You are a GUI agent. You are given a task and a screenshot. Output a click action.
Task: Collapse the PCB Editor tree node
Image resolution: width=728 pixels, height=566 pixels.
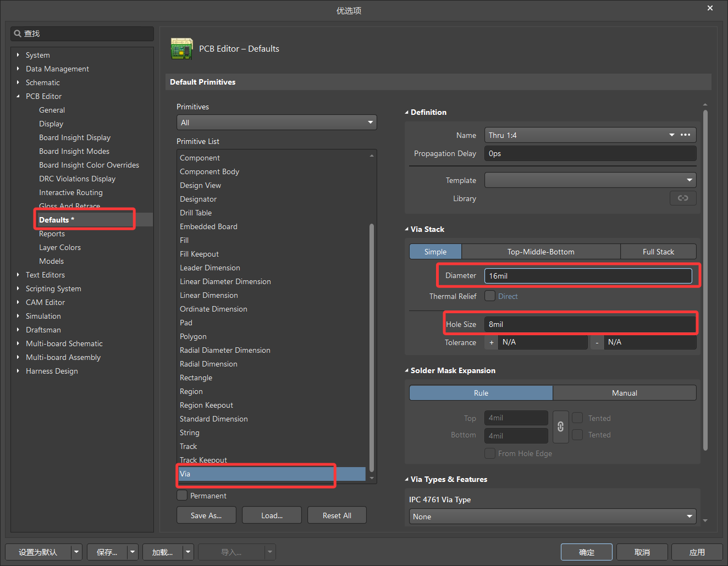tap(18, 96)
